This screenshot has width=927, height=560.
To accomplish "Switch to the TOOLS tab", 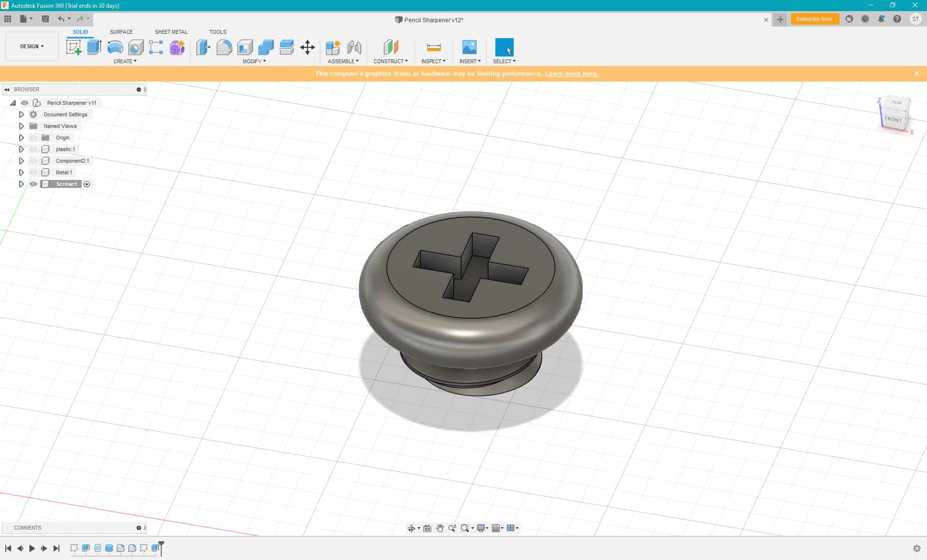I will pyautogui.click(x=218, y=32).
